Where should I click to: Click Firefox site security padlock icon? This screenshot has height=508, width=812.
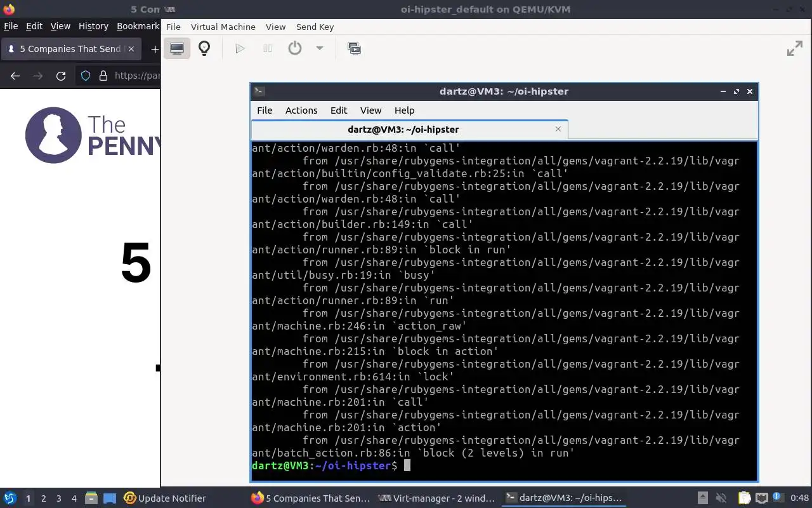click(x=103, y=76)
